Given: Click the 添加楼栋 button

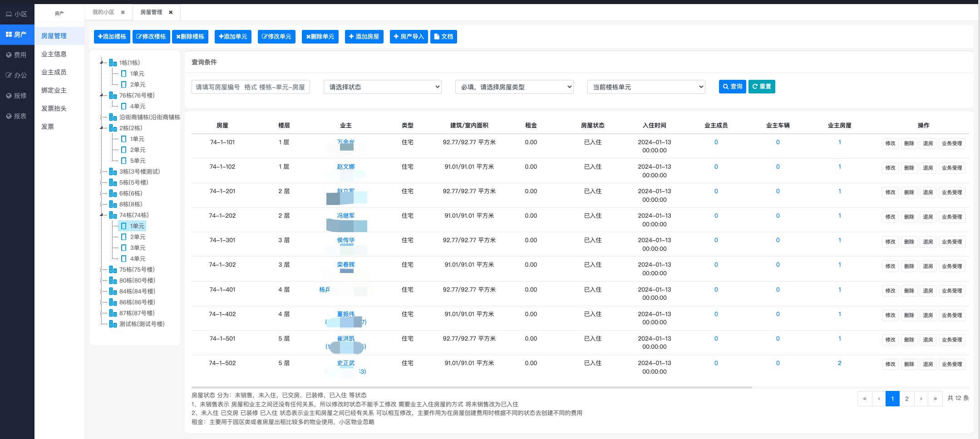Looking at the screenshot, I should [x=112, y=37].
